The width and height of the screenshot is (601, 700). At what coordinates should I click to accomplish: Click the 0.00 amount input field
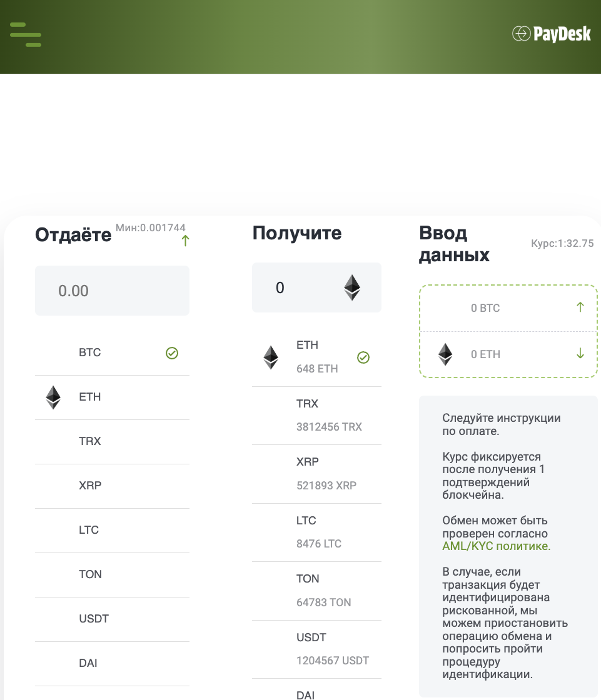112,290
